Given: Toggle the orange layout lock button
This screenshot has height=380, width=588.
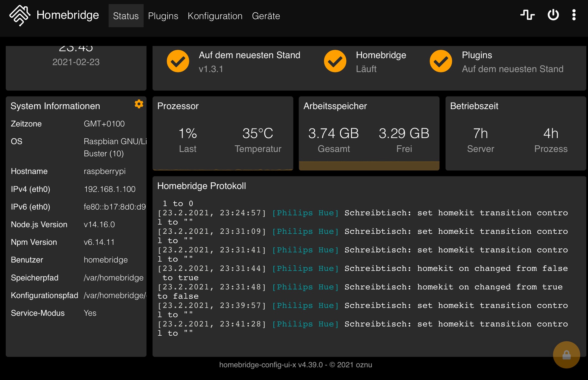Looking at the screenshot, I should [x=566, y=355].
